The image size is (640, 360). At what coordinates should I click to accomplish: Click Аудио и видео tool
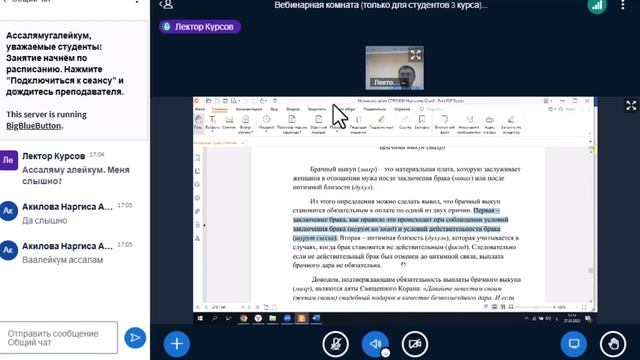coord(490,124)
